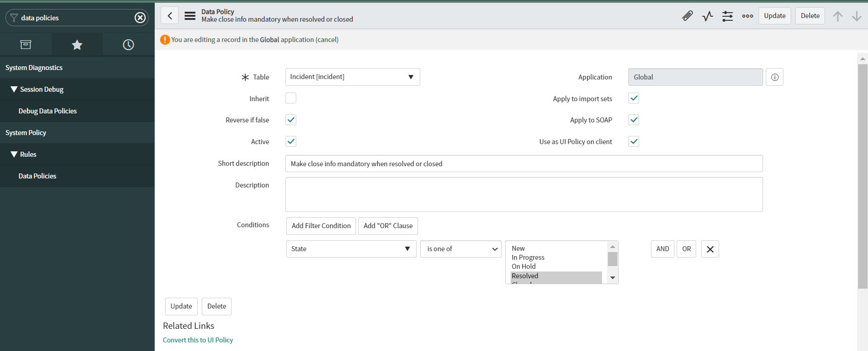Viewport: 868px width, 351px height.
Task: Toggle Apply to import sets checkbox
Action: (x=634, y=98)
